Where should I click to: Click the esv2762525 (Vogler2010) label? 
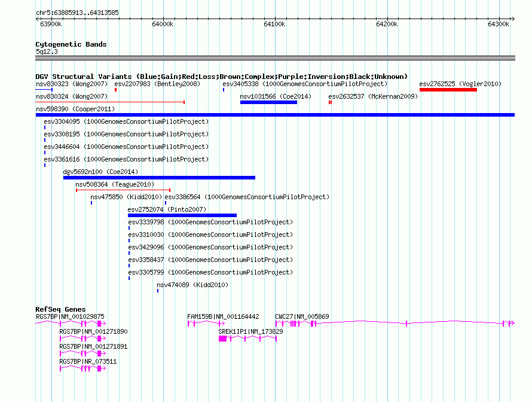point(460,84)
